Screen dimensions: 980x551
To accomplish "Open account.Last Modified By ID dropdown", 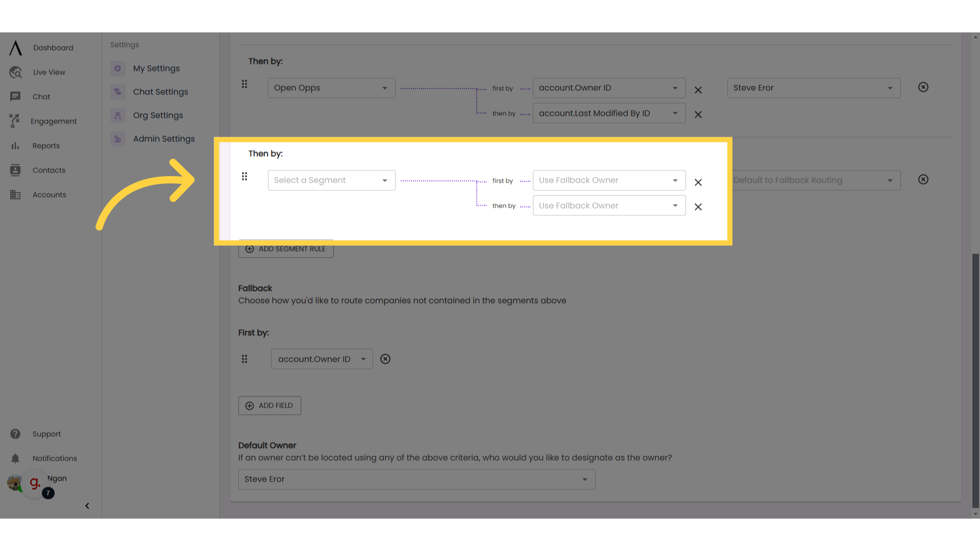I will point(609,113).
